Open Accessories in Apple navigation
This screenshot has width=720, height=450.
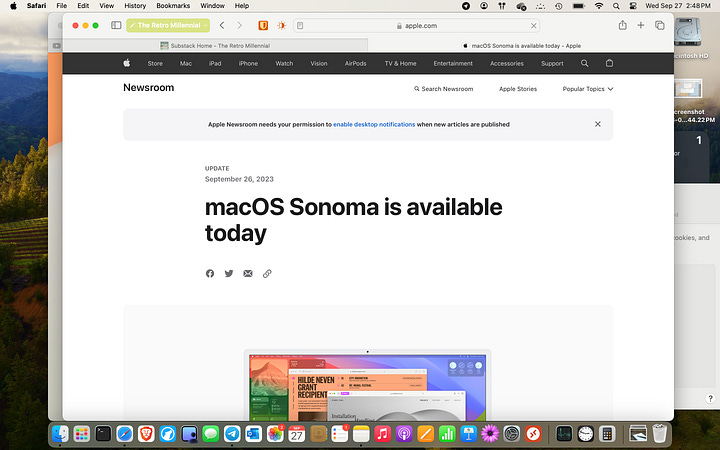click(x=506, y=63)
